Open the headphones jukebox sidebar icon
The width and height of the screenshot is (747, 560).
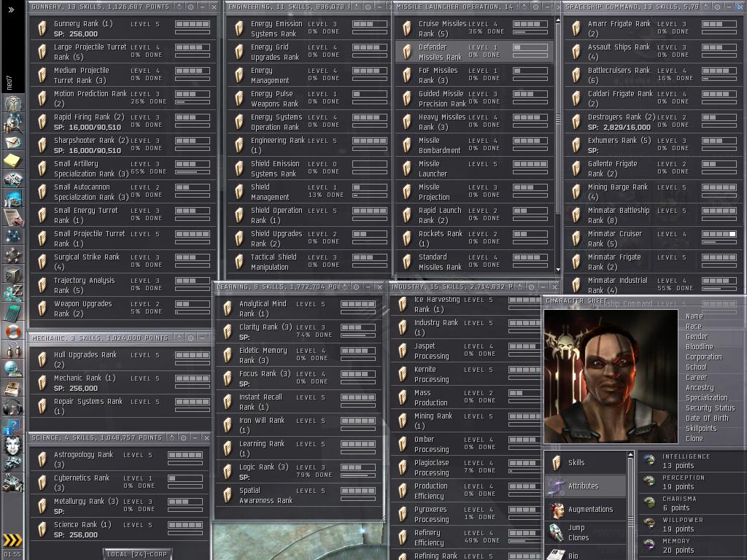(x=13, y=408)
